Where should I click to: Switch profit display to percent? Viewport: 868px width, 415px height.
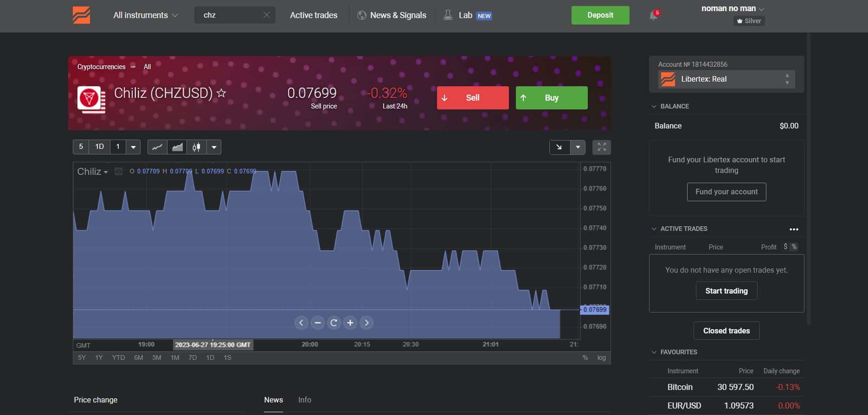[794, 247]
